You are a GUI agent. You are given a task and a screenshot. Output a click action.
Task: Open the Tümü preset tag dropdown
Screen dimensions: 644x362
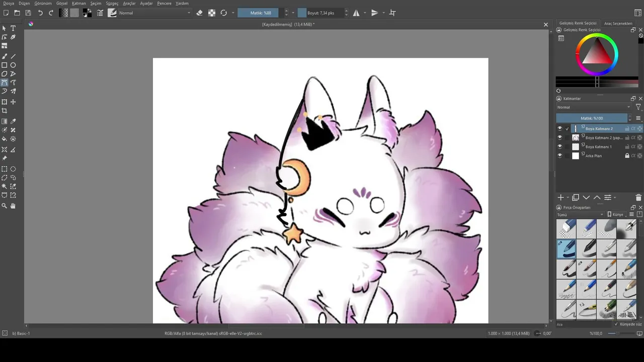pos(580,215)
